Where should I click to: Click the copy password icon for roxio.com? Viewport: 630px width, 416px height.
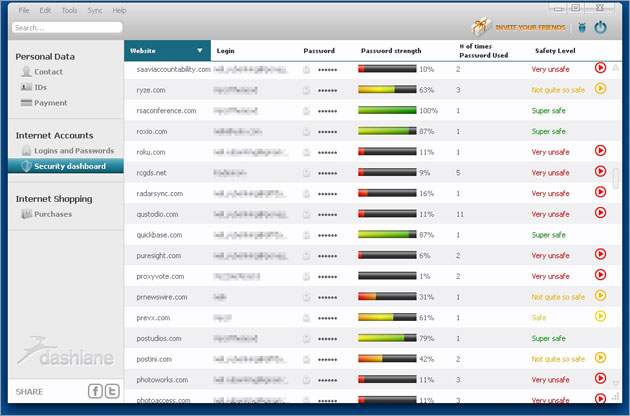click(x=307, y=131)
